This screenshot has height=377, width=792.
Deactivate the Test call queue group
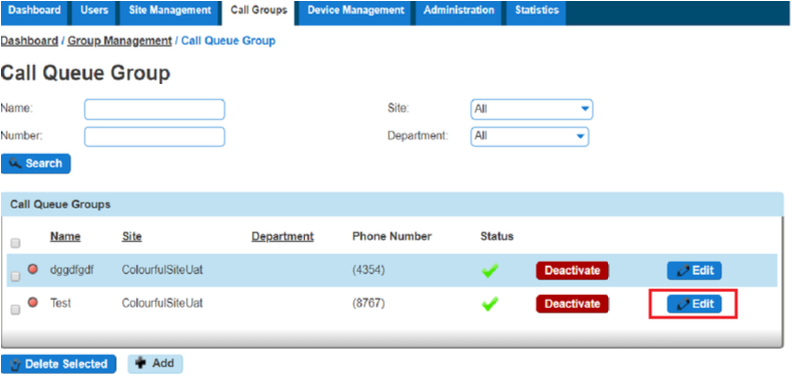point(572,304)
